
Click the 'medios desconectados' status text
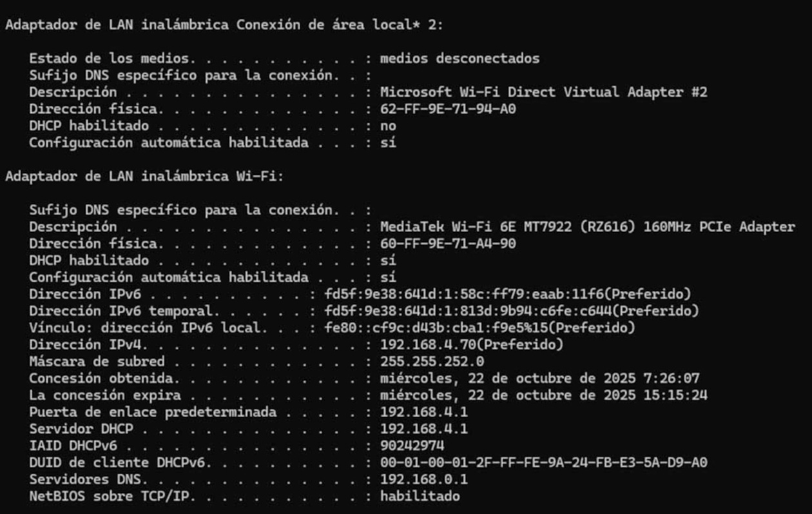click(459, 59)
